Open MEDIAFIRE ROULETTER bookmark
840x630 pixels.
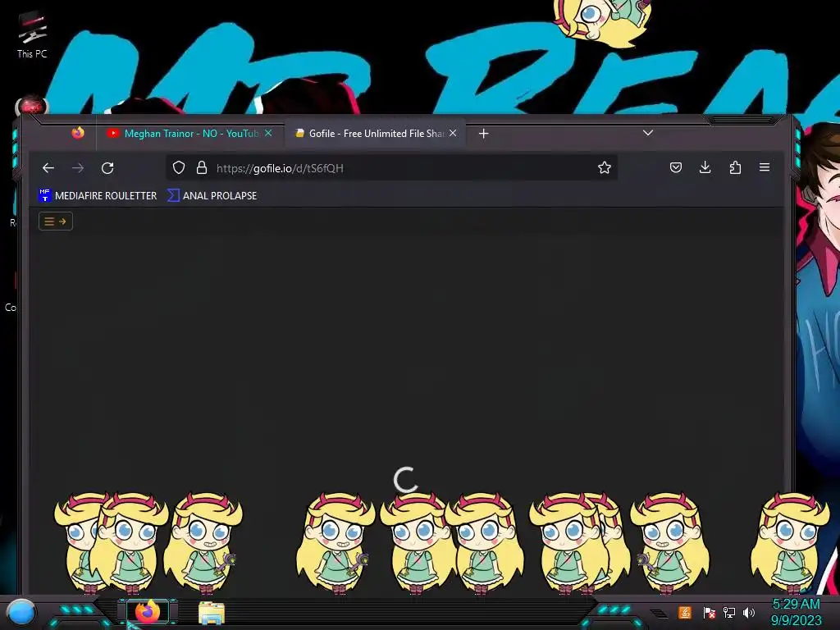(x=98, y=195)
